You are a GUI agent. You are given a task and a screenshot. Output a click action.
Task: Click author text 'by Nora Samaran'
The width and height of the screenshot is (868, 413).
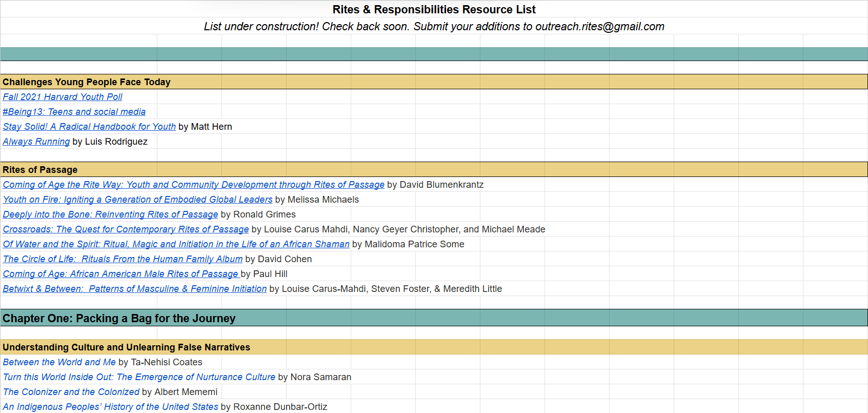(x=315, y=377)
